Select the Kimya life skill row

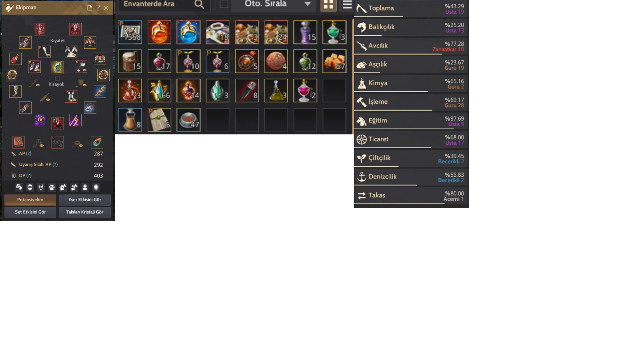[411, 83]
